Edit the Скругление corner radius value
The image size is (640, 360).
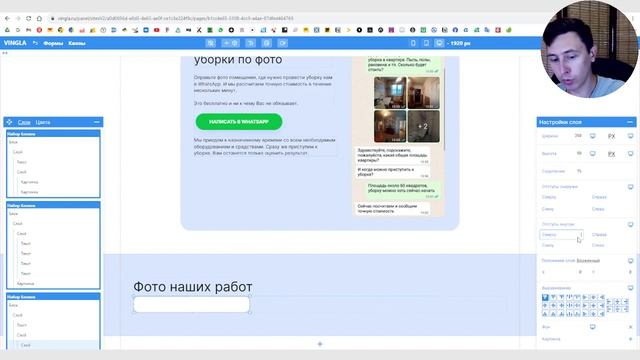coord(579,171)
